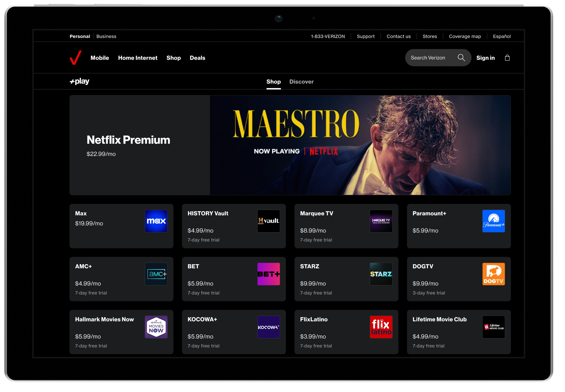Click the Sign in button
Viewport: 565px width, 392px height.
485,58
